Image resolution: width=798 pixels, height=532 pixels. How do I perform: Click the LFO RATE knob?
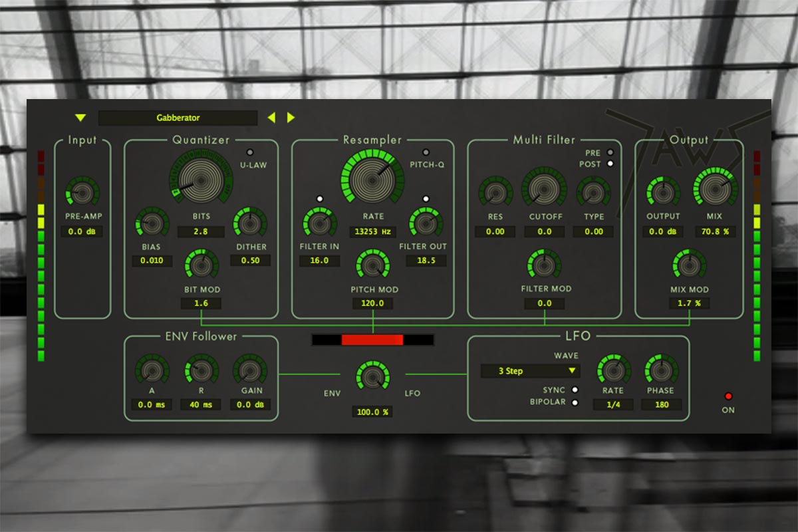coord(613,370)
